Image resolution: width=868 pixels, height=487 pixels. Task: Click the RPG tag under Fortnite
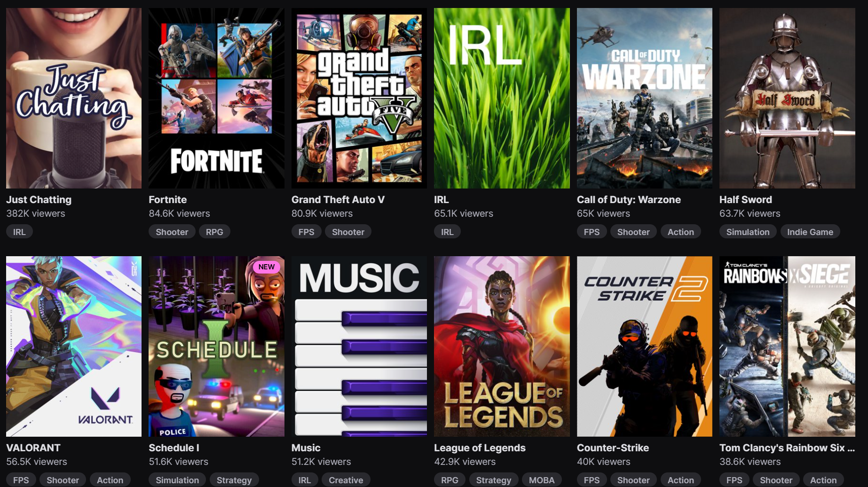(214, 232)
